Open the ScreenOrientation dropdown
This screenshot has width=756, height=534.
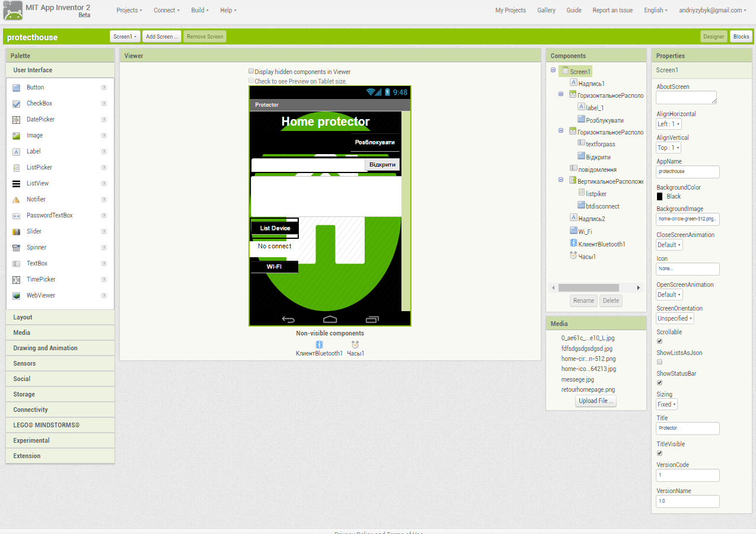pyautogui.click(x=675, y=318)
